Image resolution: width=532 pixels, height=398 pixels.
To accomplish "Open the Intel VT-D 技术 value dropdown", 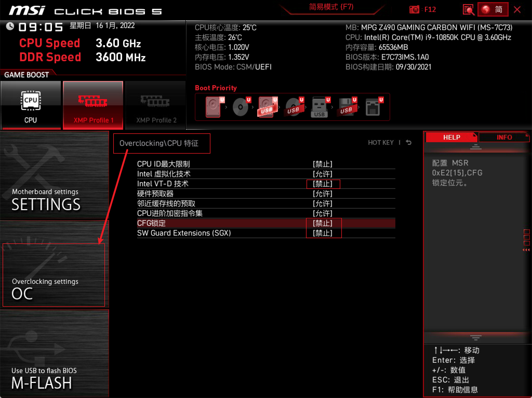I will point(323,184).
